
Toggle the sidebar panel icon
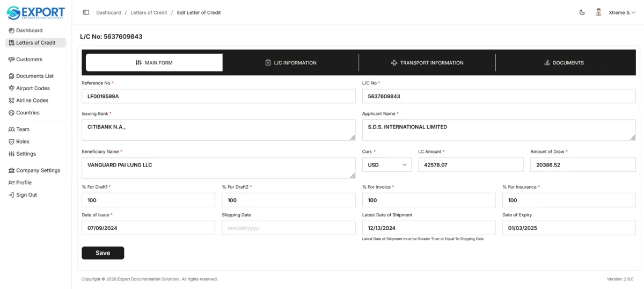point(86,12)
